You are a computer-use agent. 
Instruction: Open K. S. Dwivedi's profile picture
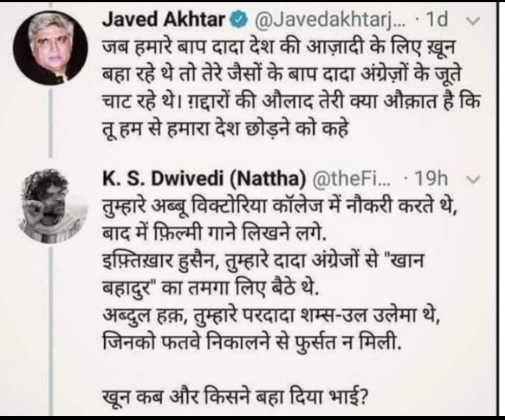[x=52, y=206]
